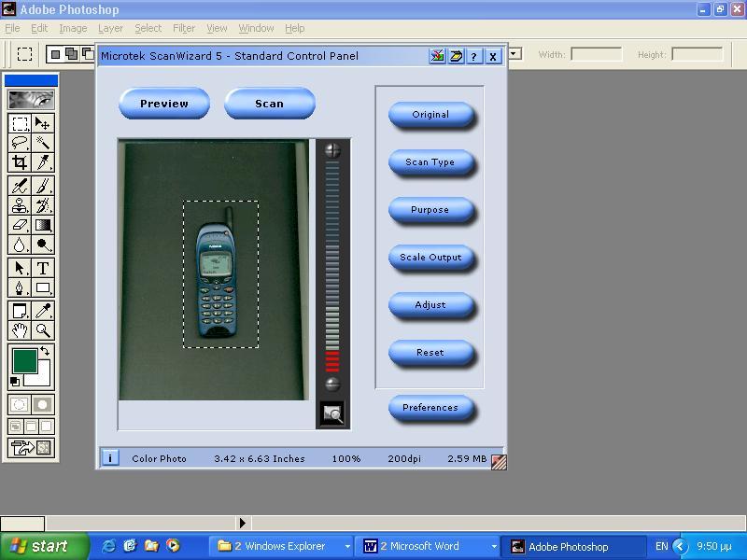Select the Rectangle shape tool

(x=43, y=287)
